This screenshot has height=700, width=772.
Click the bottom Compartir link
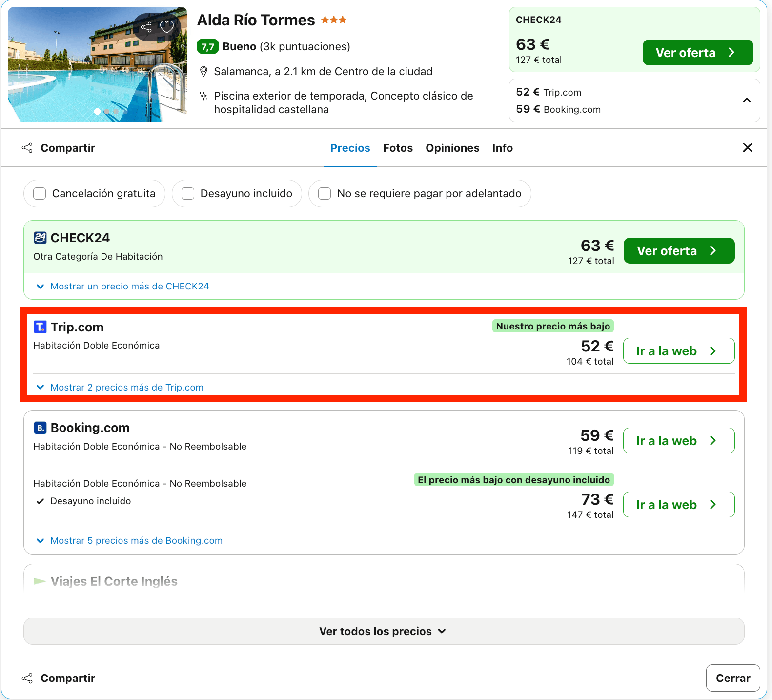(x=68, y=678)
